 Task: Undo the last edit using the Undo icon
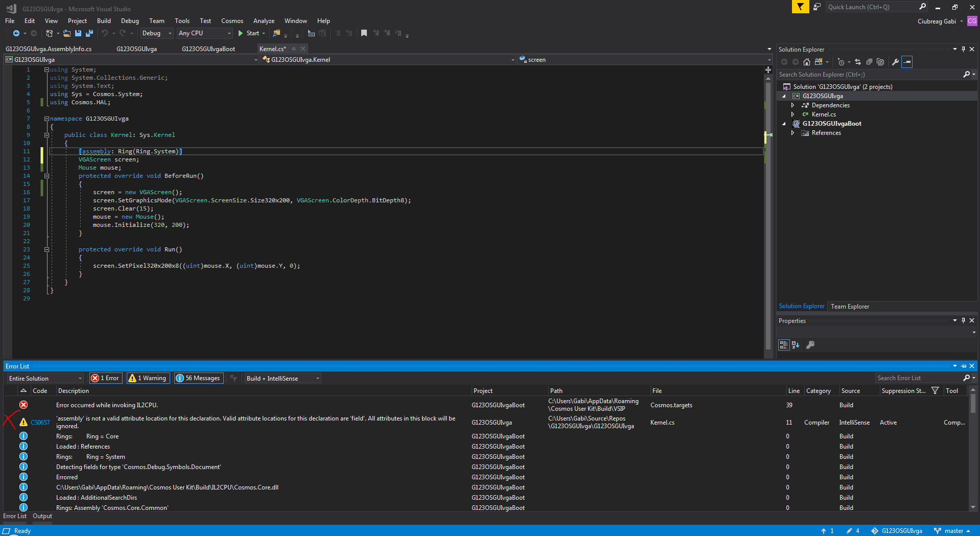[x=106, y=33]
